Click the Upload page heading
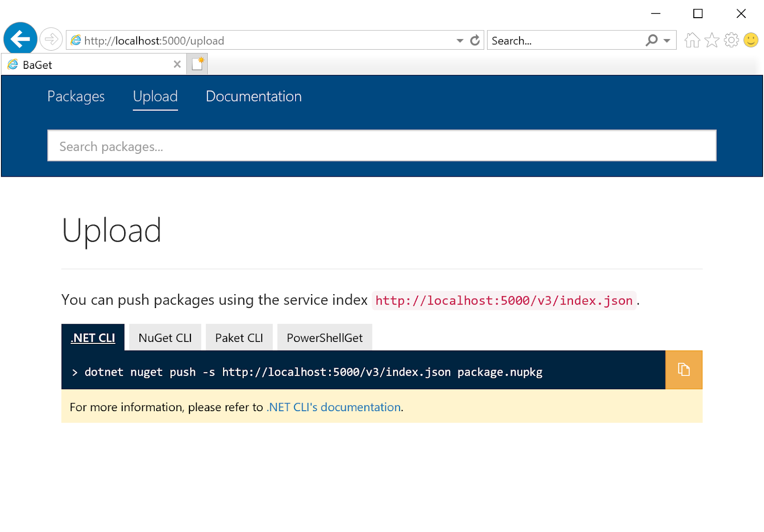Image resolution: width=764 pixels, height=532 pixels. coord(112,231)
